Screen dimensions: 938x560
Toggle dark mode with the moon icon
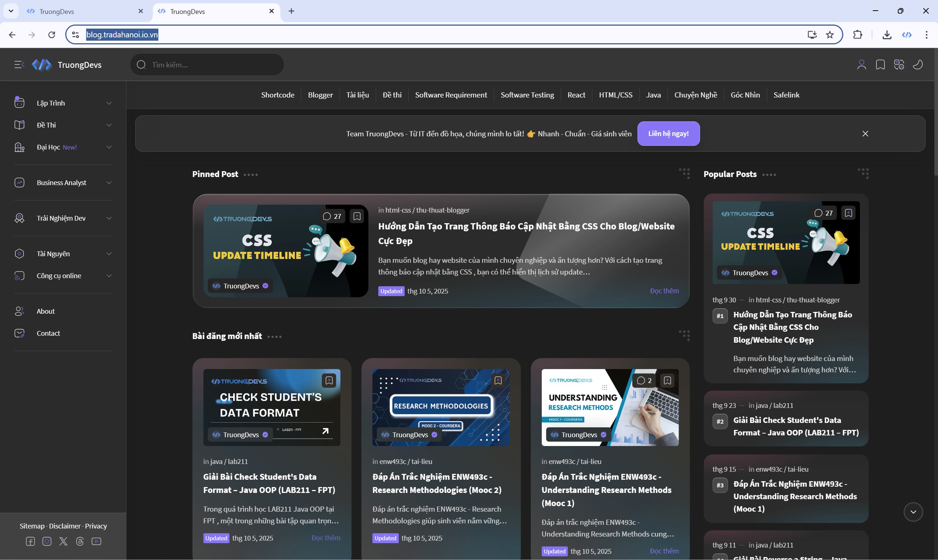[x=918, y=65]
